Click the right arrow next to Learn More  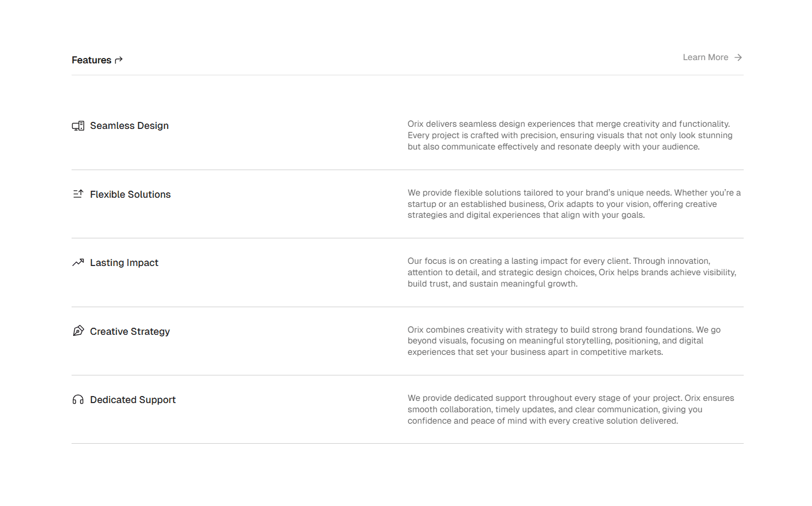click(x=738, y=57)
